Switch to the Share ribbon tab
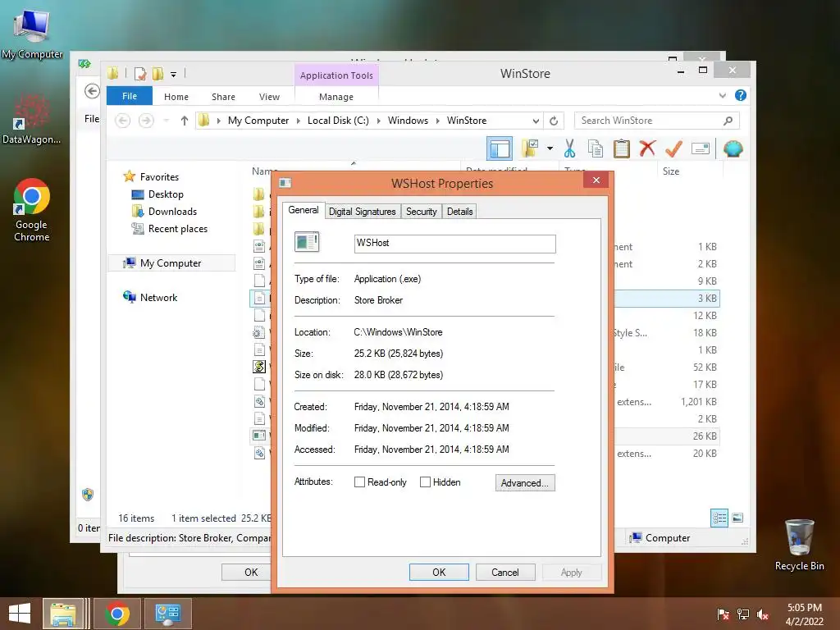840x630 pixels. (x=223, y=97)
